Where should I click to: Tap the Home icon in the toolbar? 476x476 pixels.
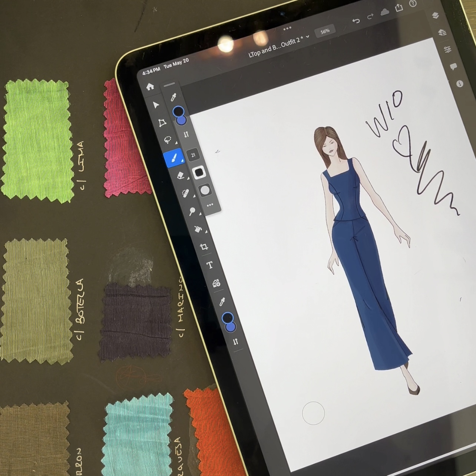click(150, 87)
